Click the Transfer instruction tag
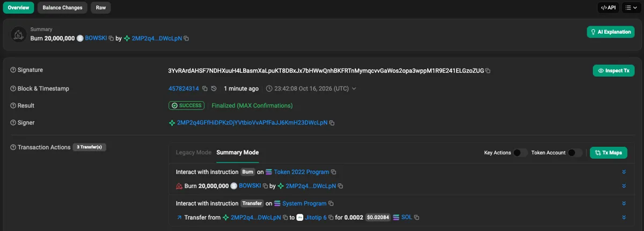 (x=252, y=204)
